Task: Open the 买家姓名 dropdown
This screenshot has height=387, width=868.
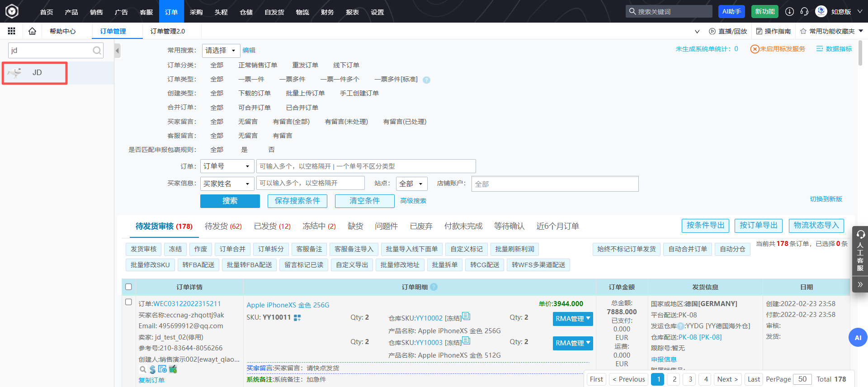Action: click(x=227, y=184)
